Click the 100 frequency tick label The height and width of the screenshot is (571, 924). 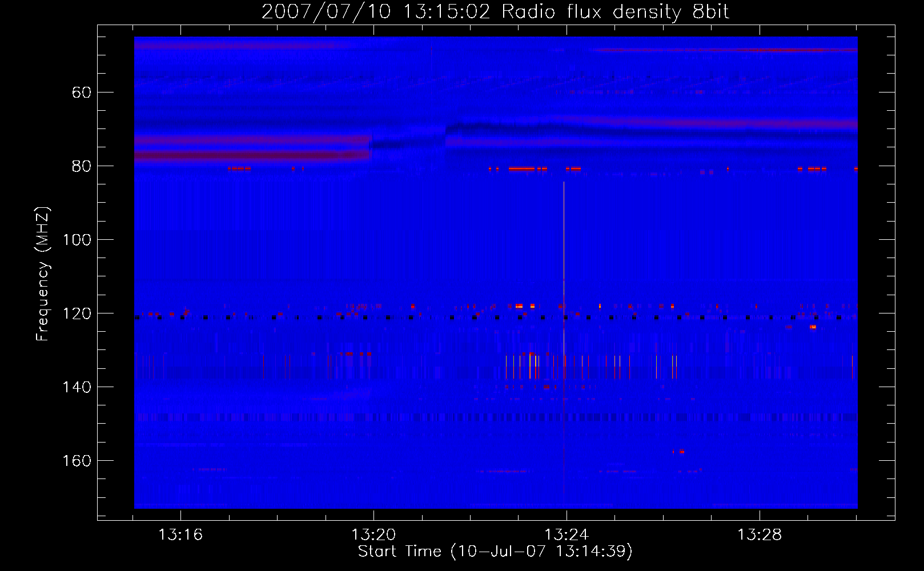pyautogui.click(x=77, y=240)
